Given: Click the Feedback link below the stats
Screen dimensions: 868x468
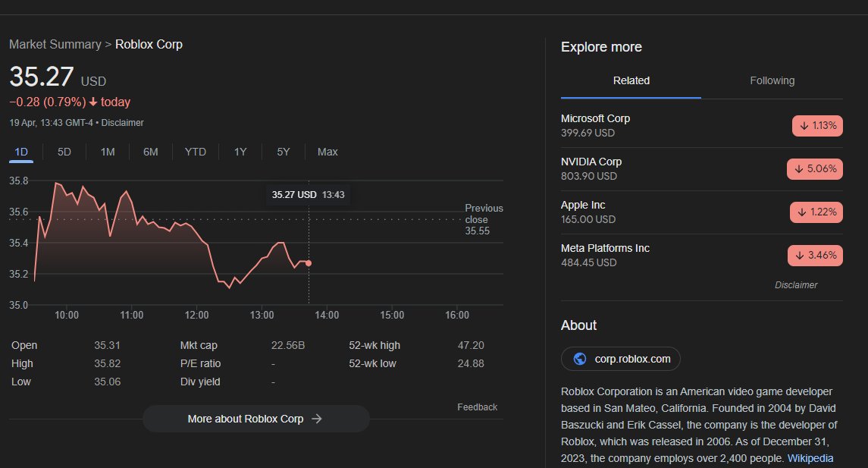Looking at the screenshot, I should pos(477,407).
